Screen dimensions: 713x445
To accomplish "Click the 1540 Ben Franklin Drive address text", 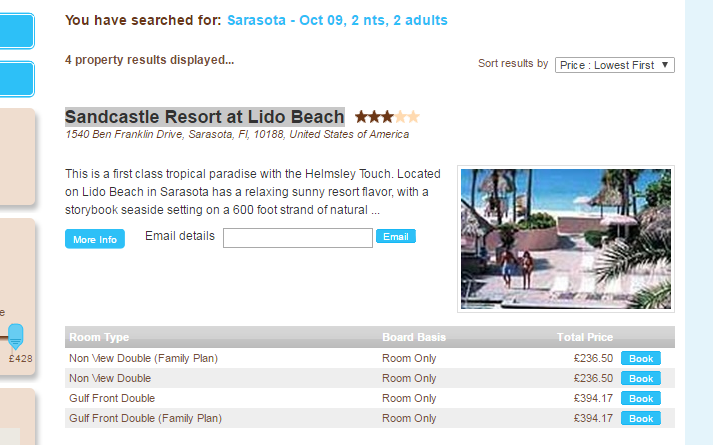I will 236,134.
